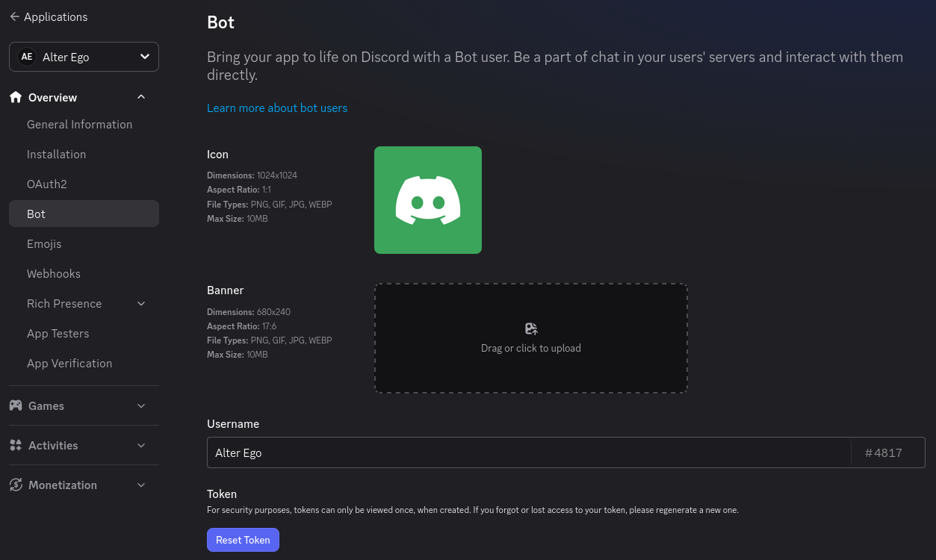Image resolution: width=936 pixels, height=560 pixels.
Task: Collapse the Overview section chevron
Action: (141, 97)
